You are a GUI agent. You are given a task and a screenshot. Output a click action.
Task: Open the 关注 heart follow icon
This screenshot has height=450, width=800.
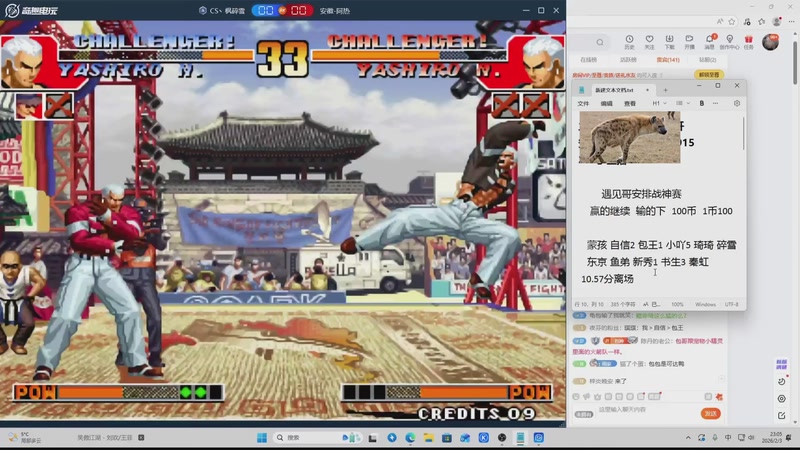coord(649,42)
